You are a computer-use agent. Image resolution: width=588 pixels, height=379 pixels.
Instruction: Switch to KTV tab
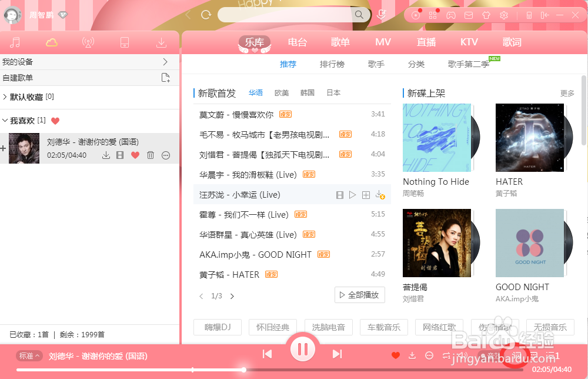click(469, 42)
